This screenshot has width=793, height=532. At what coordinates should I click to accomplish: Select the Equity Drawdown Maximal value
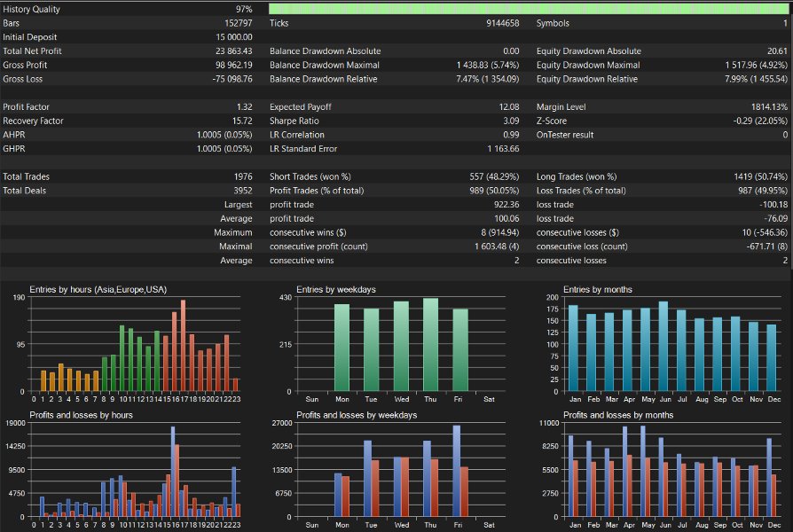click(x=756, y=65)
